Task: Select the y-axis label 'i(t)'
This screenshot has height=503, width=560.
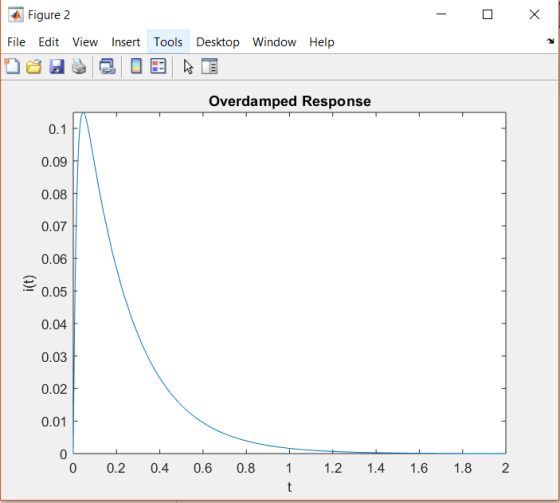Action: [29, 283]
